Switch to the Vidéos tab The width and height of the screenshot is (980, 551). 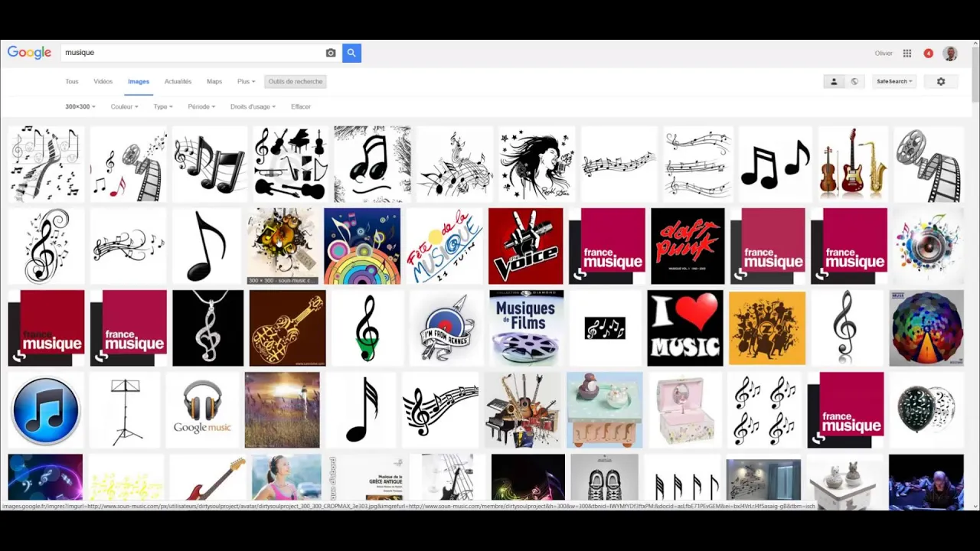click(x=103, y=81)
